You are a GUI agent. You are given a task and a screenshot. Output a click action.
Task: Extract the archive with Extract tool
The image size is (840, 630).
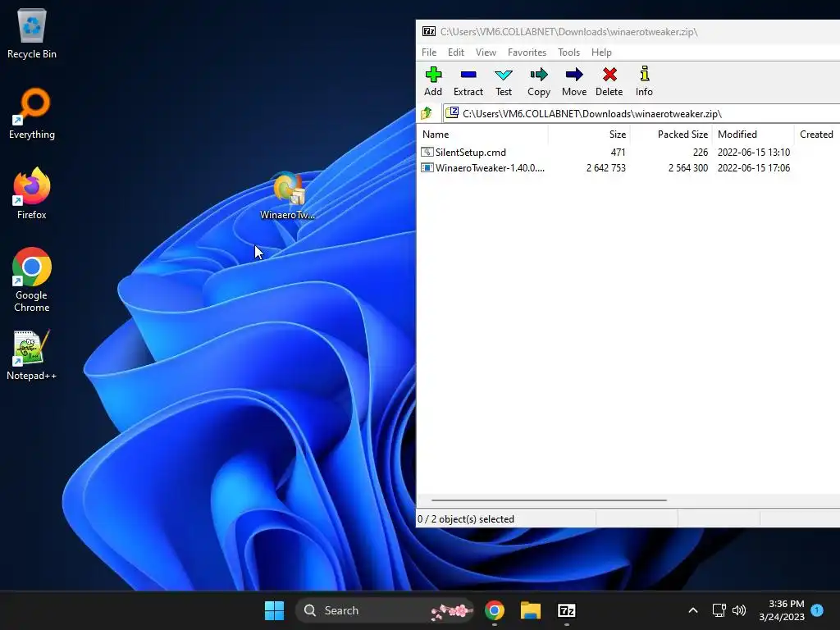468,81
